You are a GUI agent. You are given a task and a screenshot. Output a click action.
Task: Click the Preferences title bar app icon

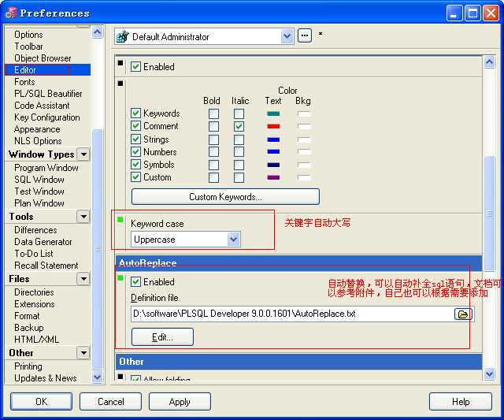[x=11, y=13]
